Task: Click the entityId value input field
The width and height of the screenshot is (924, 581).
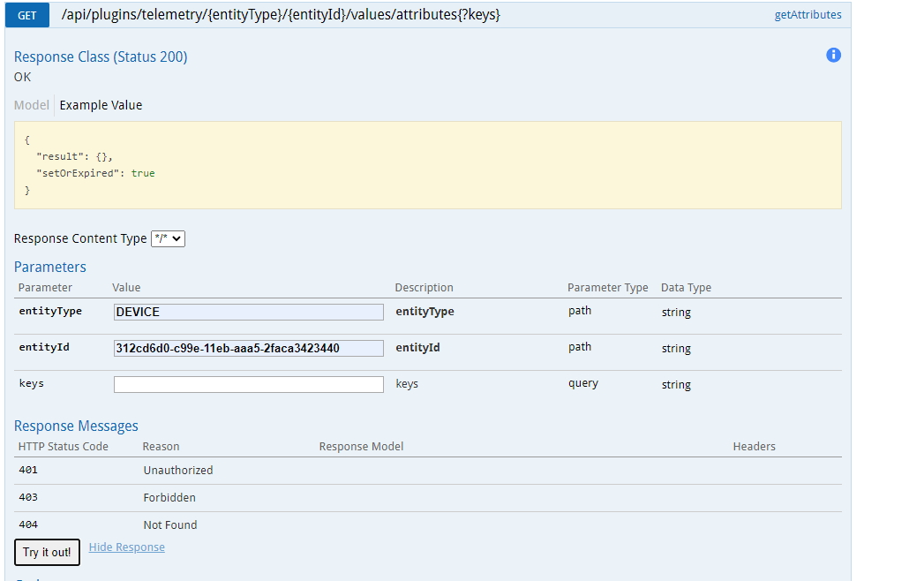Action: point(248,348)
